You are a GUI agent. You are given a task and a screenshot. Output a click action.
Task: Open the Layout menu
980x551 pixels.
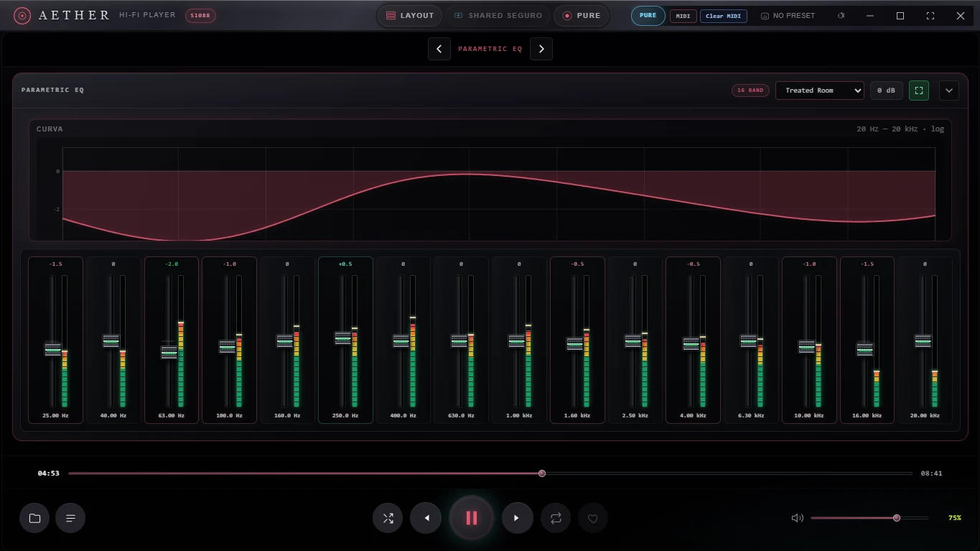[x=410, y=15]
